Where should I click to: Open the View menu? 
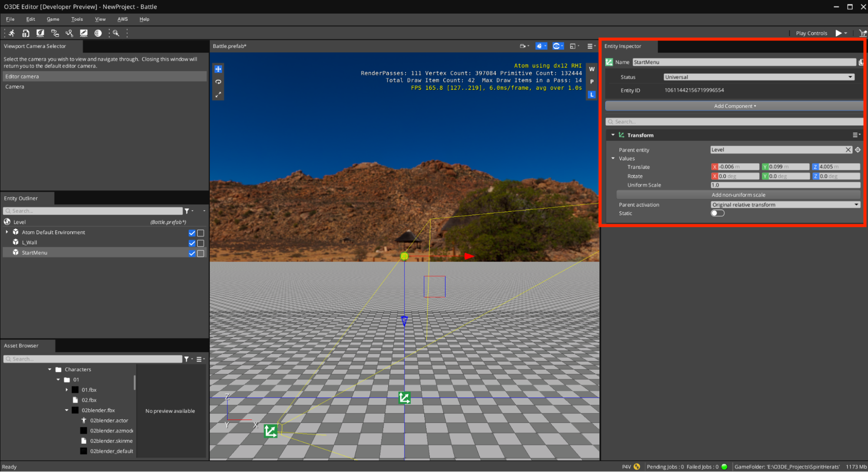tap(100, 19)
